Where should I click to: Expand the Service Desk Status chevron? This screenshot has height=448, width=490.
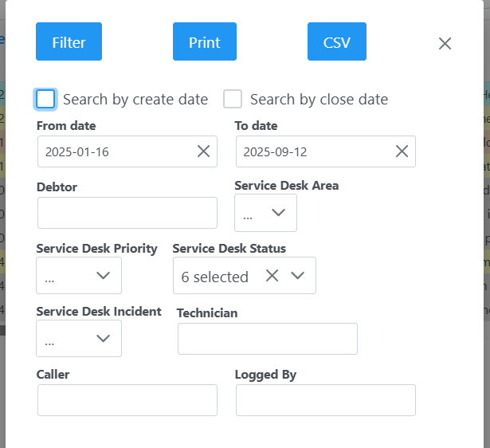[x=298, y=276]
